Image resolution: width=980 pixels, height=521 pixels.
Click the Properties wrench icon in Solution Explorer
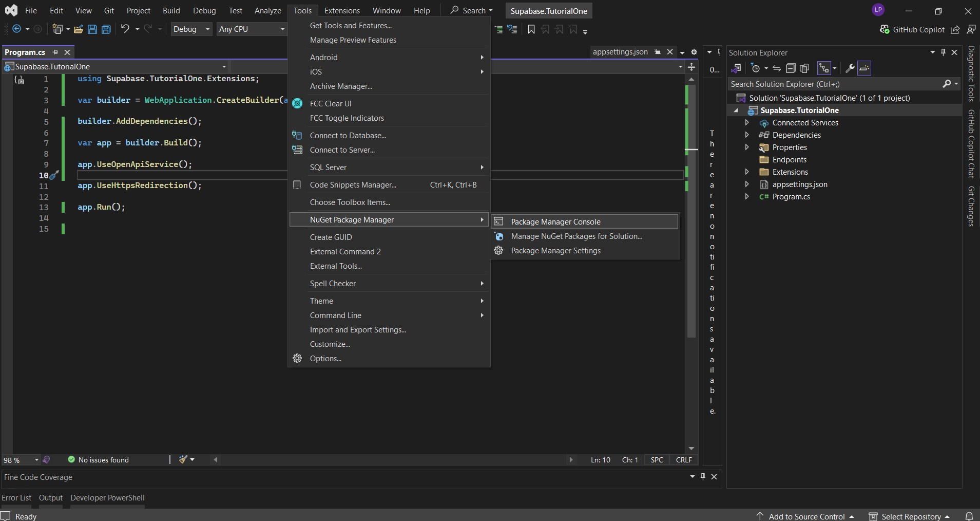click(850, 68)
